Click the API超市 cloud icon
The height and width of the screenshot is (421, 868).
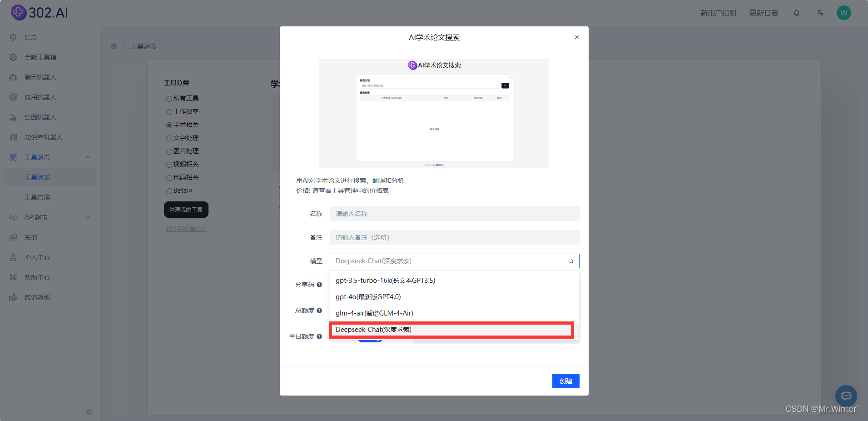point(13,217)
